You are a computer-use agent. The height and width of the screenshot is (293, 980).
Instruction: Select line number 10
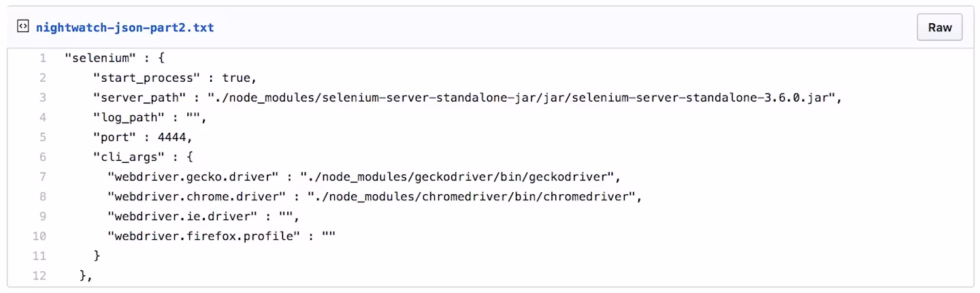[39, 236]
